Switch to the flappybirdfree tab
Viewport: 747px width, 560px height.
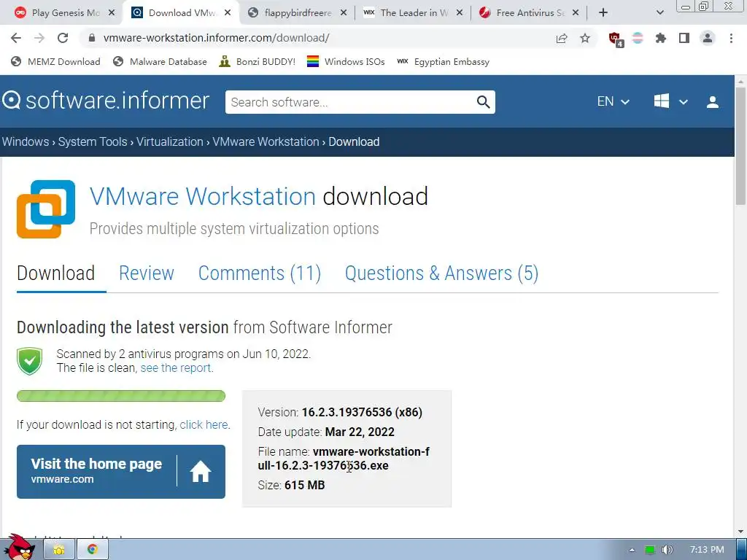tap(298, 13)
